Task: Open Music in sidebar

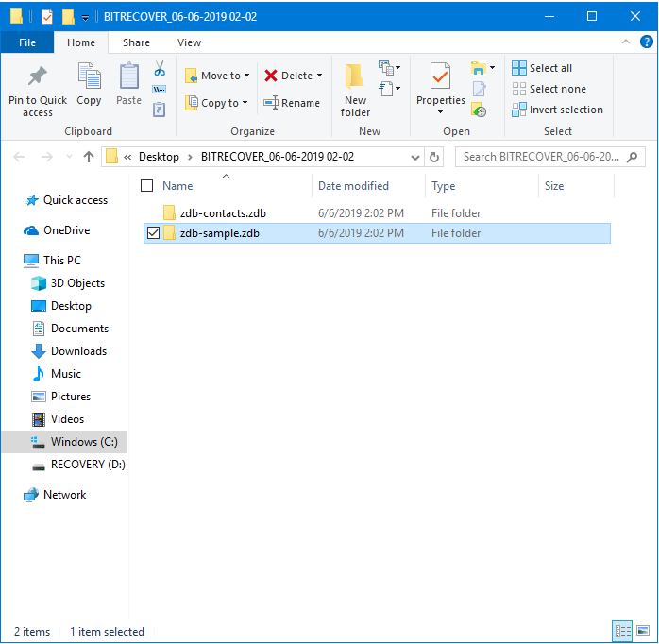Action: (x=57, y=374)
